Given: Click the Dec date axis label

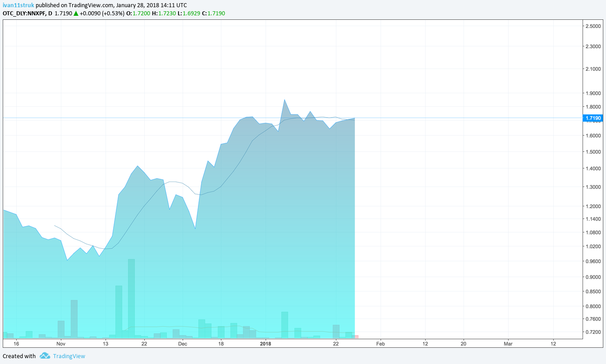Looking at the screenshot, I should [x=183, y=343].
